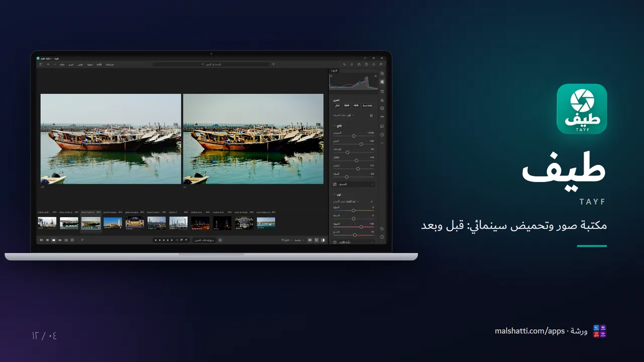The image size is (644, 362).
Task: Open cloud sync icon
Action: point(373,64)
